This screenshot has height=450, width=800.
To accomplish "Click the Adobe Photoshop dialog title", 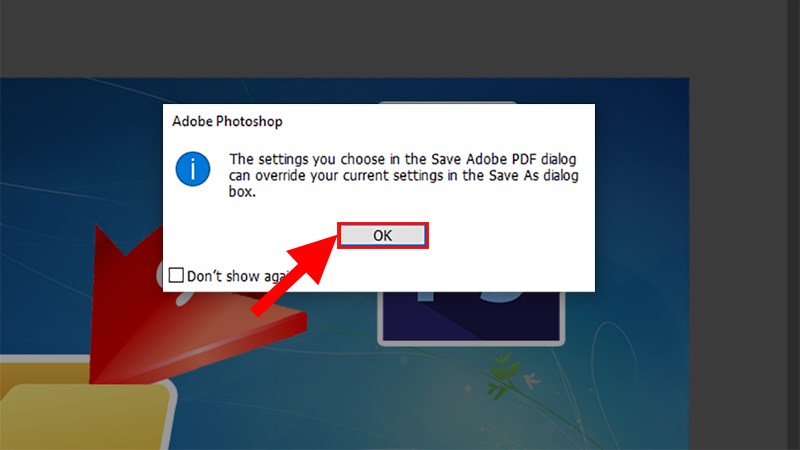I will [227, 121].
